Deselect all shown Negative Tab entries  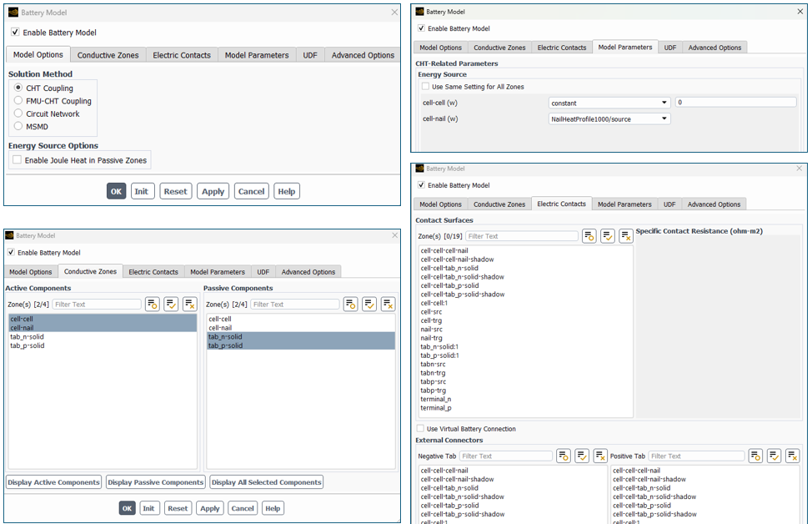tap(601, 456)
